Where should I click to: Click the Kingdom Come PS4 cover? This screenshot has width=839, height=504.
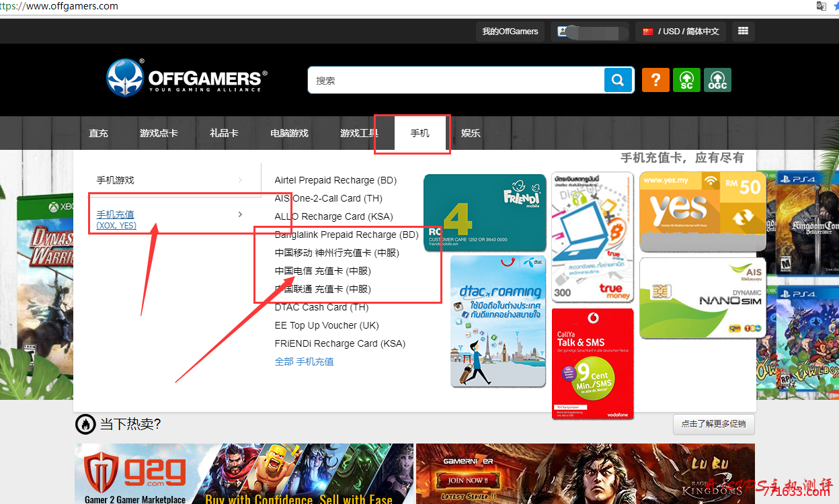click(807, 223)
